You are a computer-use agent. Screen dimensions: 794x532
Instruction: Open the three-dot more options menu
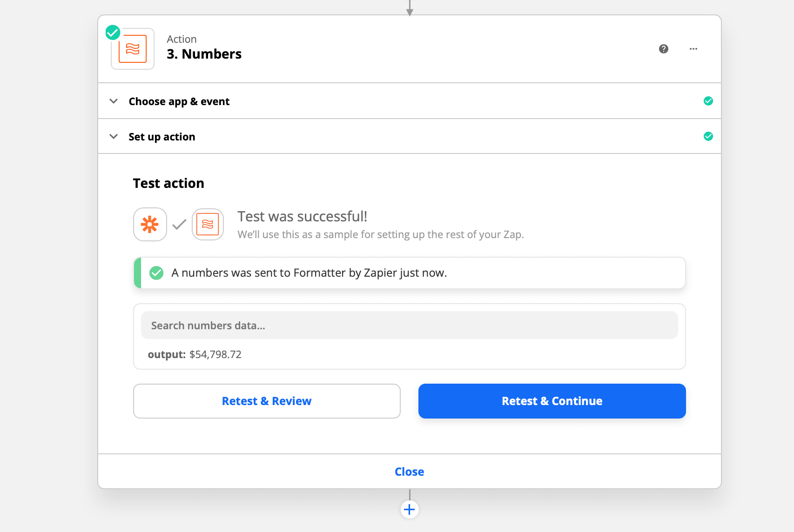tap(693, 49)
